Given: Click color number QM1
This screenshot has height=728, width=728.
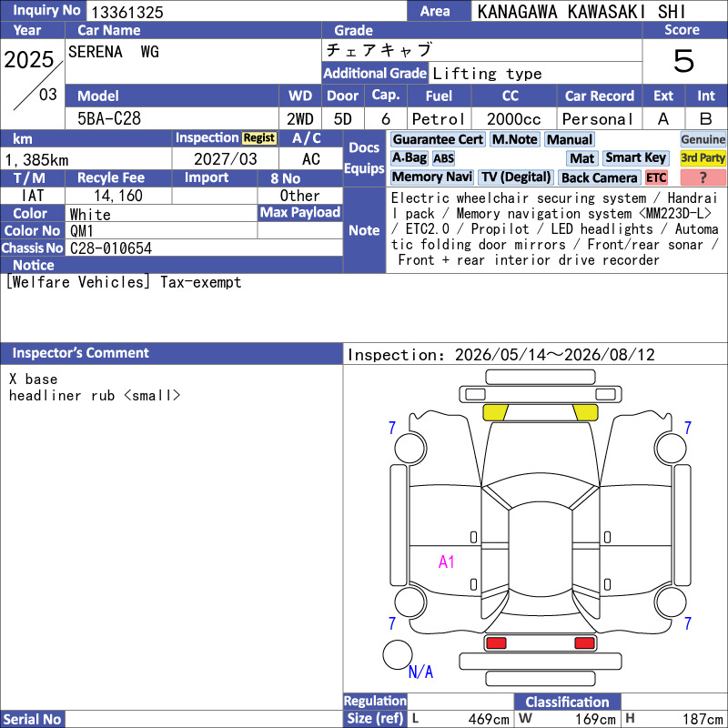Looking at the screenshot, I should (x=82, y=231).
